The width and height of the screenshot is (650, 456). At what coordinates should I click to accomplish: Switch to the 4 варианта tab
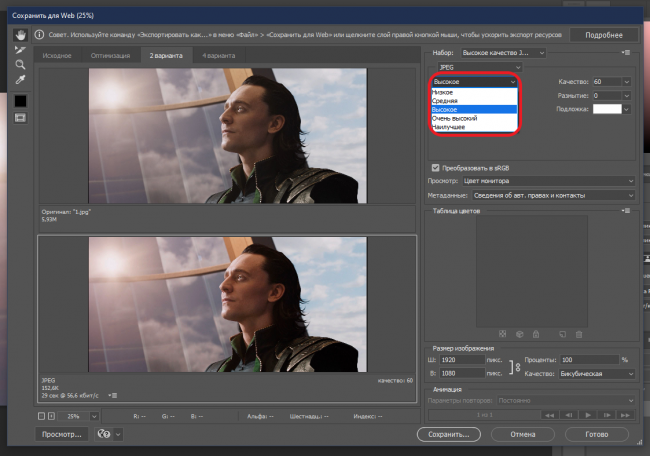218,56
